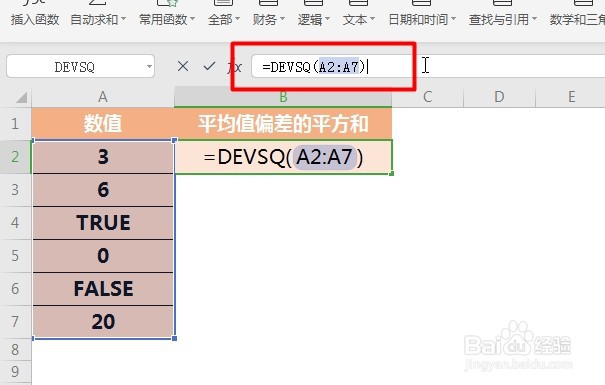Select row 9 header
605x385 pixels.
point(15,371)
